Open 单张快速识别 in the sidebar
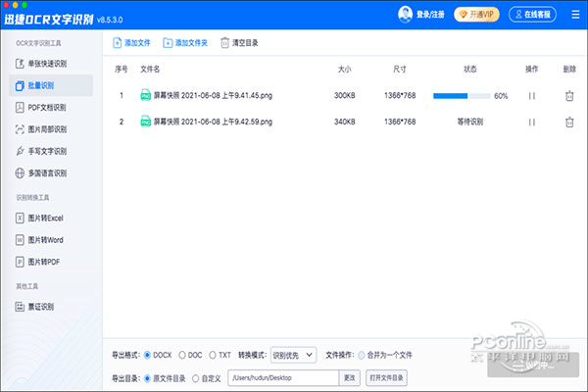Screen dimensions: 588x392 pos(46,64)
